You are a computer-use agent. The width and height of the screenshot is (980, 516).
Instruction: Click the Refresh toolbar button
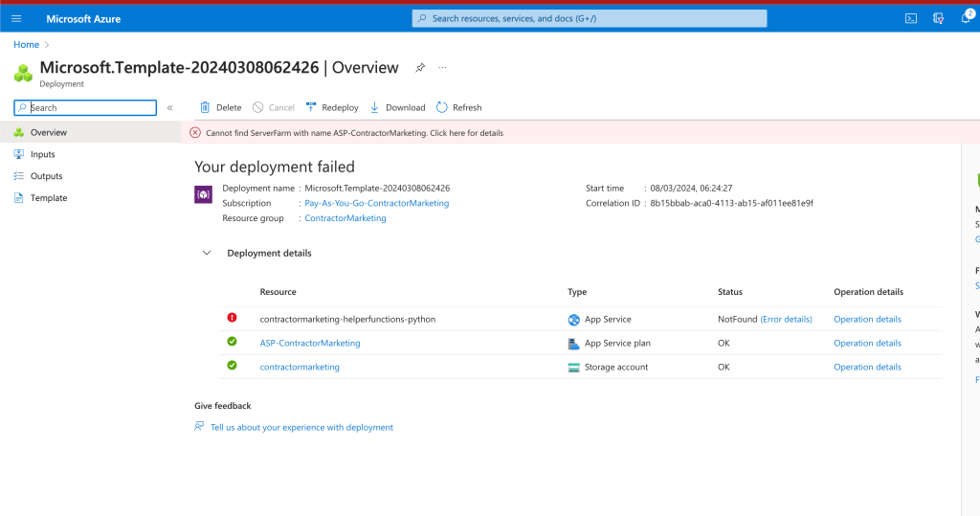[458, 107]
